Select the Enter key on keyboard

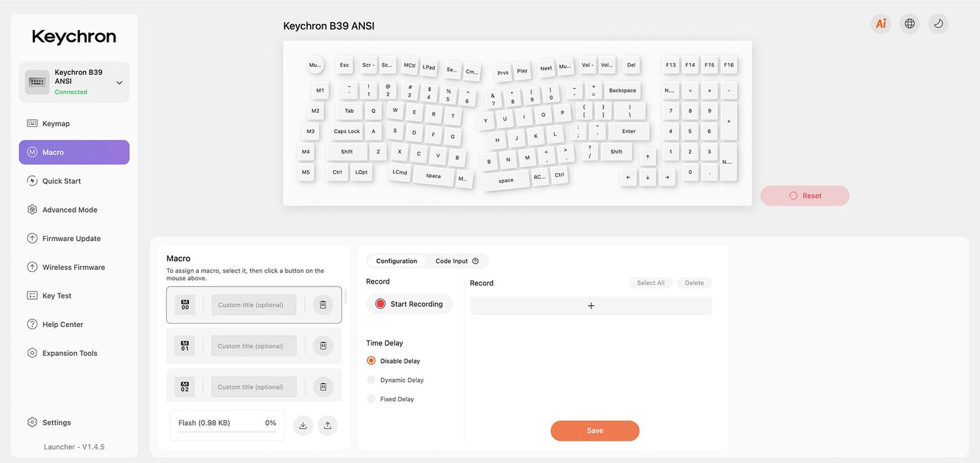(629, 131)
